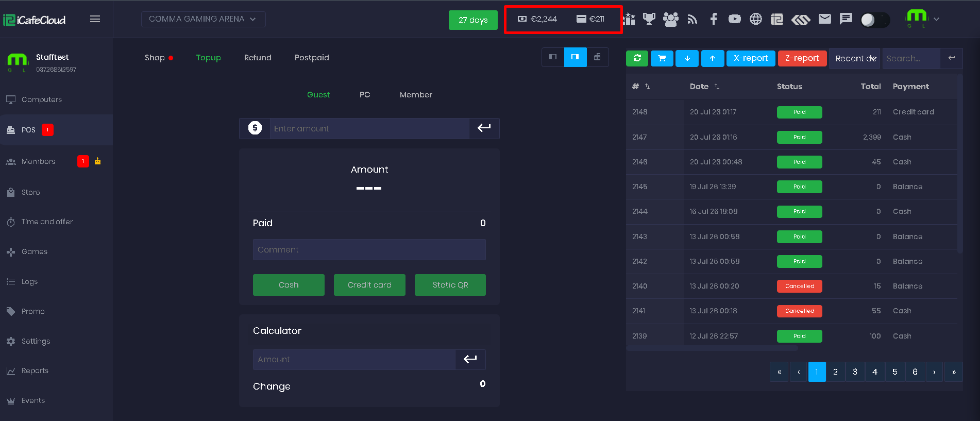Screen dimensions: 980x421
Task: Switch to the Topup tab
Action: (x=209, y=58)
